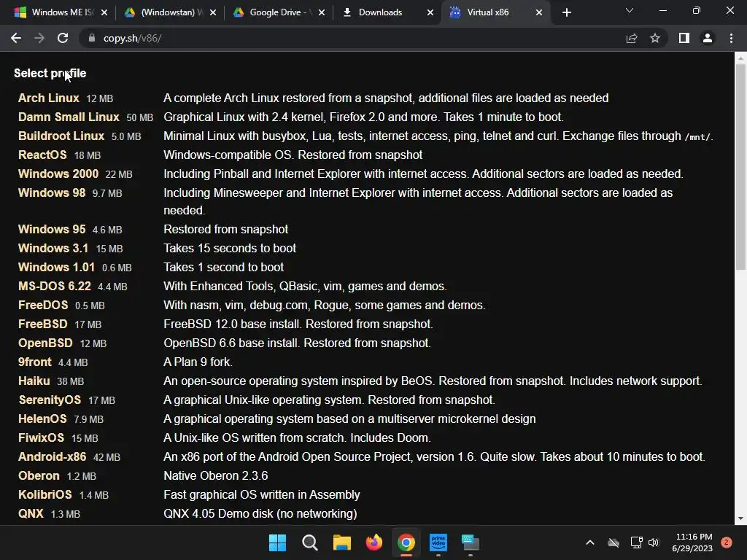This screenshot has width=747, height=560.
Task: Open Chrome three-dot menu
Action: pyautogui.click(x=731, y=38)
